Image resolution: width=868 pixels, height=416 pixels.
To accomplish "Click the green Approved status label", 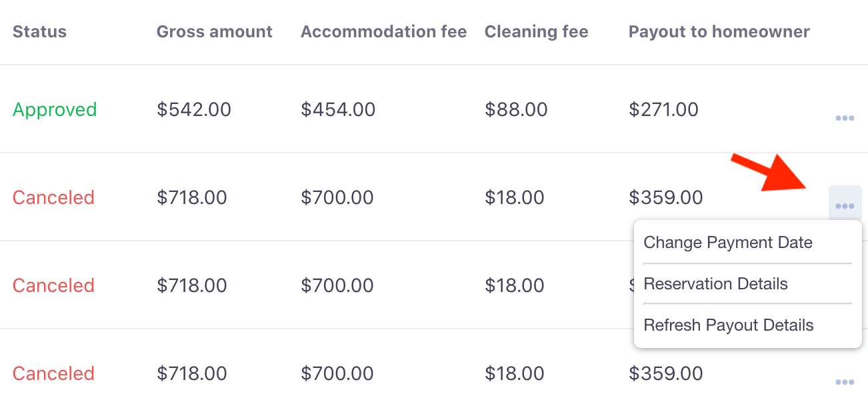I will [x=55, y=109].
